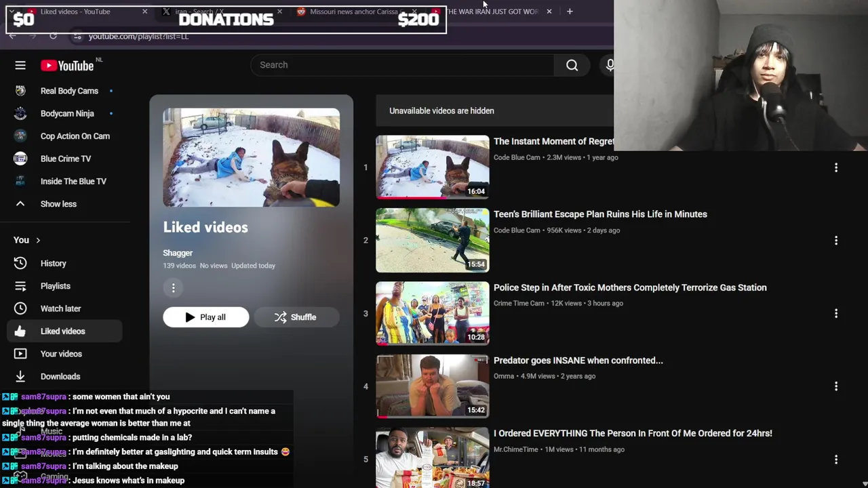Switch to THE WAR IRAN JUST GOT tab
The image size is (868, 488).
(494, 12)
